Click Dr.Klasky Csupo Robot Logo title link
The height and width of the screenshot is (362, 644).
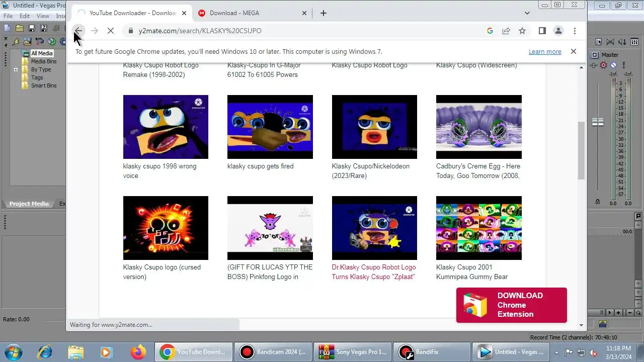coord(374,272)
